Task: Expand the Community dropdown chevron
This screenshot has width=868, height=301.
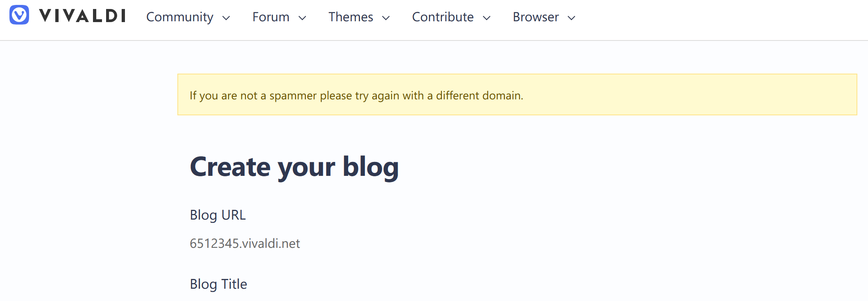Action: (x=226, y=18)
